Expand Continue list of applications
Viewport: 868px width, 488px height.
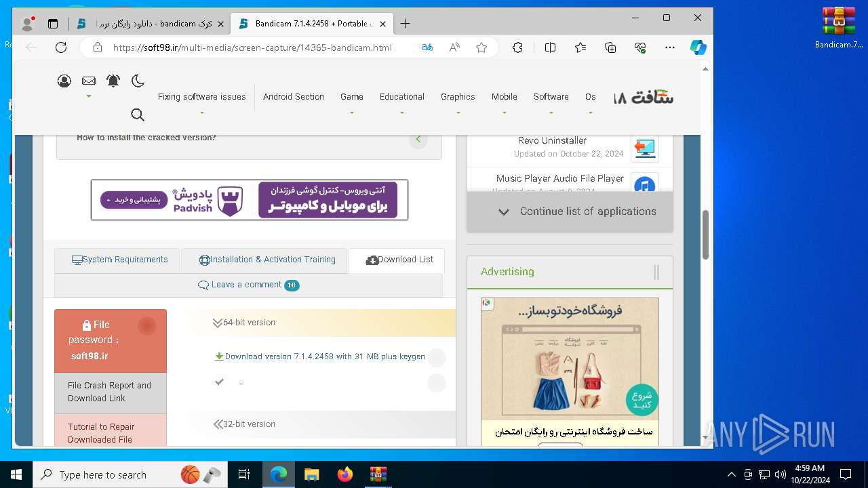[570, 211]
